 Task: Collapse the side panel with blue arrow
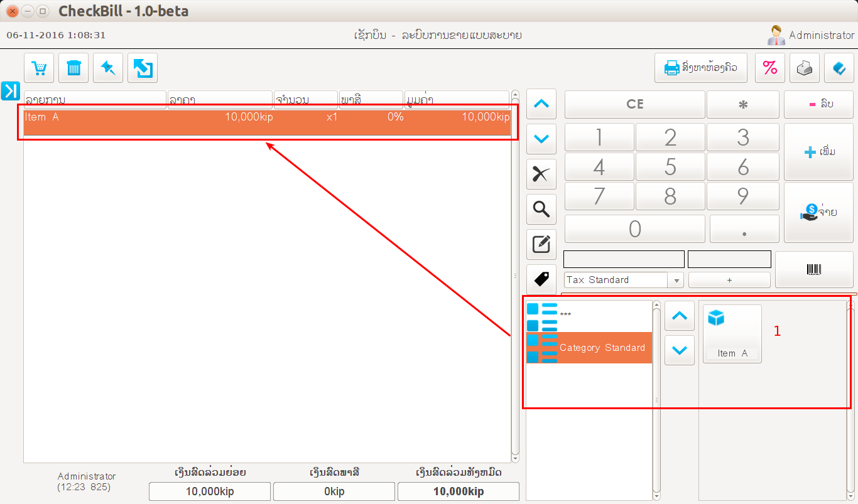pyautogui.click(x=11, y=91)
